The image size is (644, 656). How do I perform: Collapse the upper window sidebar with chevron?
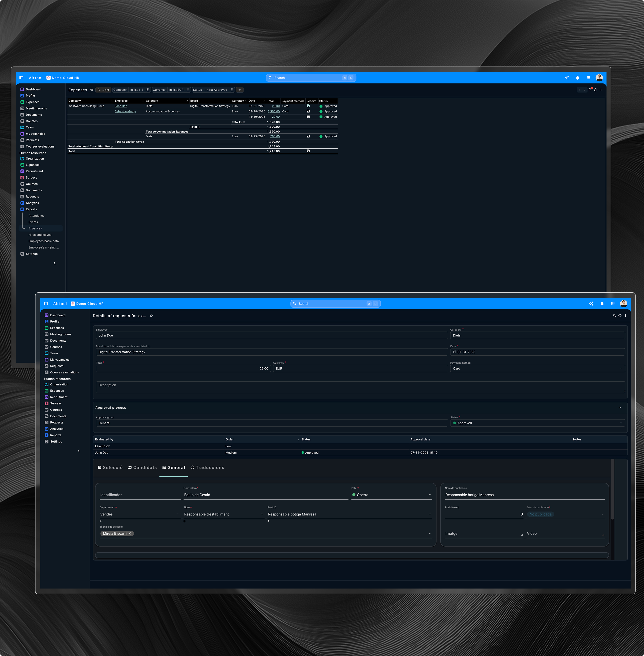pyautogui.click(x=54, y=263)
